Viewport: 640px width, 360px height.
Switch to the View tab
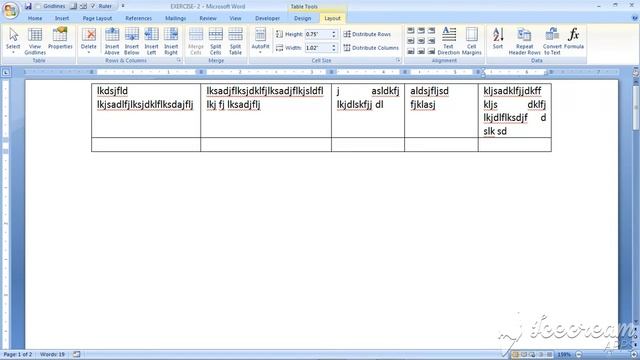coord(235,18)
